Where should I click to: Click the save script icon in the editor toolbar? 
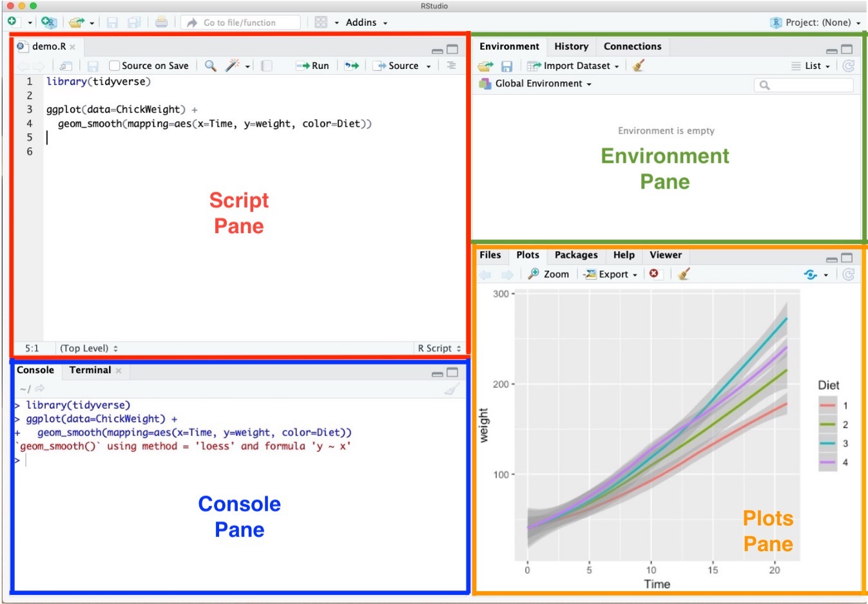[93, 66]
